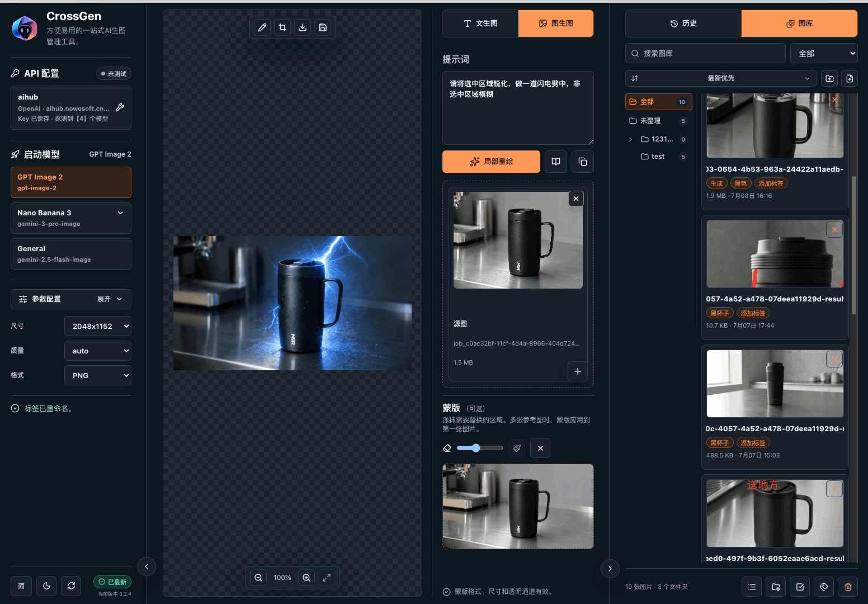Click the 黑色 tag on first image
Image resolution: width=868 pixels, height=604 pixels.
(x=741, y=183)
